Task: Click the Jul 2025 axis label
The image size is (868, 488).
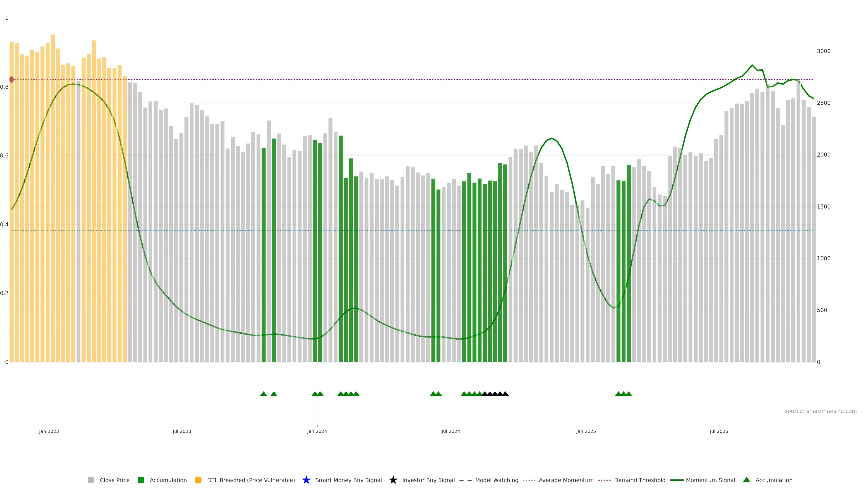Action: (719, 431)
